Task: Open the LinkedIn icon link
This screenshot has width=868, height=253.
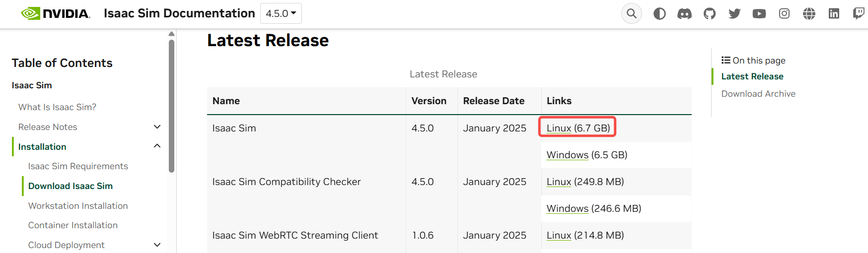Action: tap(834, 13)
